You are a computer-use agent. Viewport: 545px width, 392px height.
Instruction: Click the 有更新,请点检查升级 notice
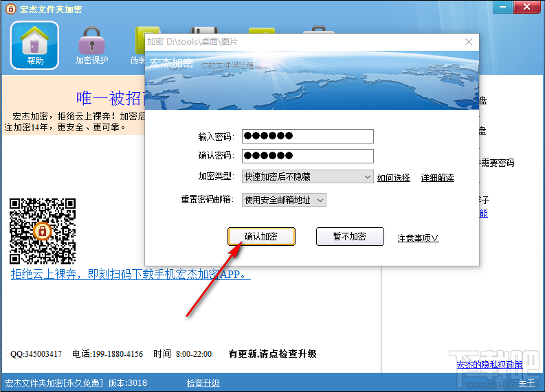(x=272, y=354)
